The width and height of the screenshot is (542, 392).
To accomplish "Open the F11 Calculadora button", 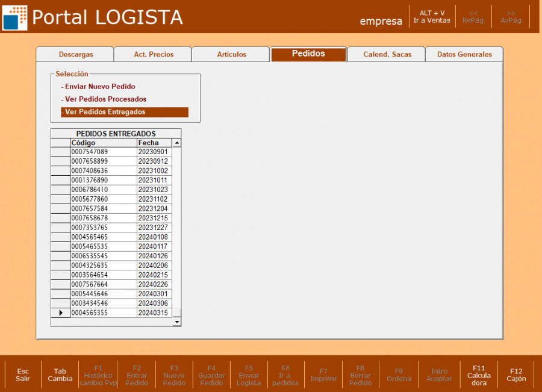I will (479, 375).
